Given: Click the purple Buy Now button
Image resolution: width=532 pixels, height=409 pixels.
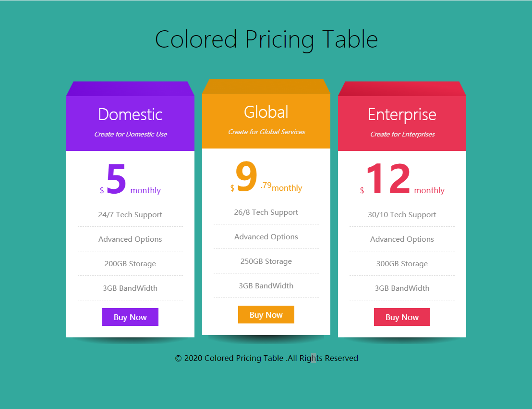Looking at the screenshot, I should pyautogui.click(x=130, y=317).
